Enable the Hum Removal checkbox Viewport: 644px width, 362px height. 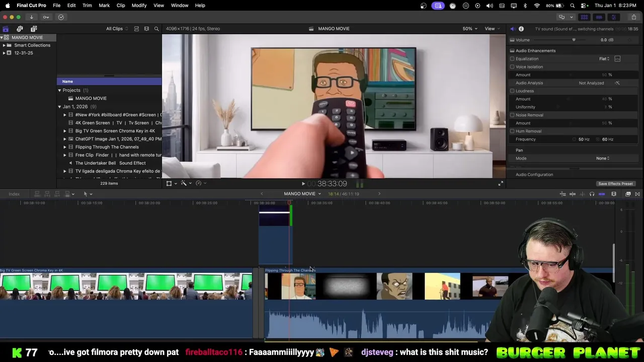[512, 131]
